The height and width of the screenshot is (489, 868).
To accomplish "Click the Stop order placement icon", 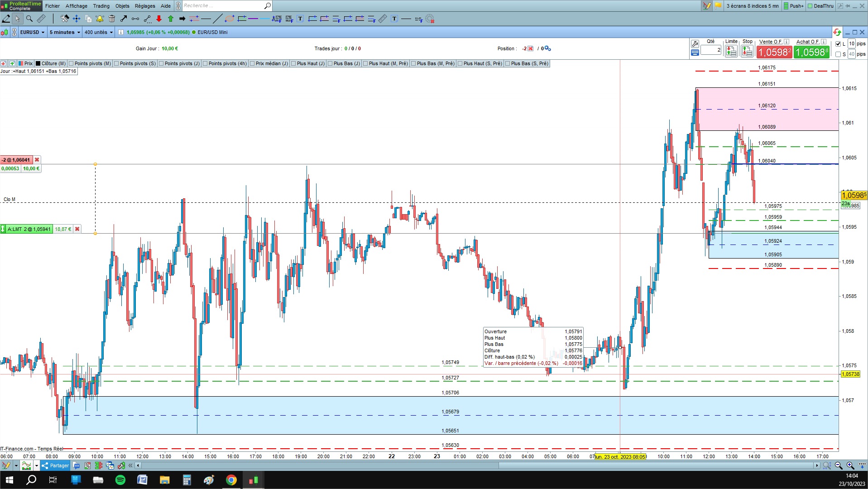I will coord(747,52).
